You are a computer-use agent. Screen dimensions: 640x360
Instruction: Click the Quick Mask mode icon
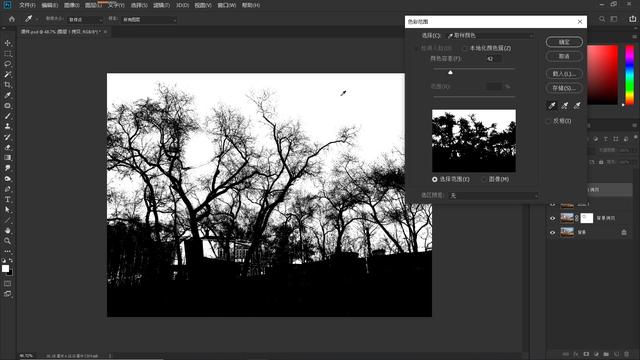click(7, 283)
